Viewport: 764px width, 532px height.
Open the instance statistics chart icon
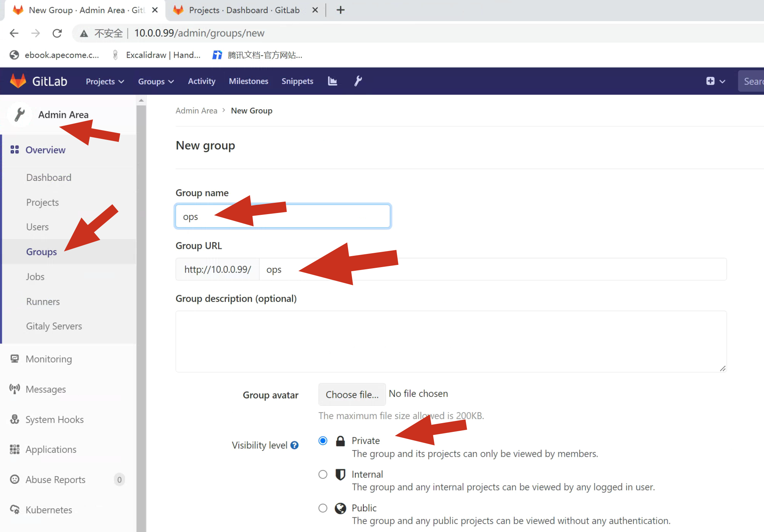pyautogui.click(x=332, y=81)
